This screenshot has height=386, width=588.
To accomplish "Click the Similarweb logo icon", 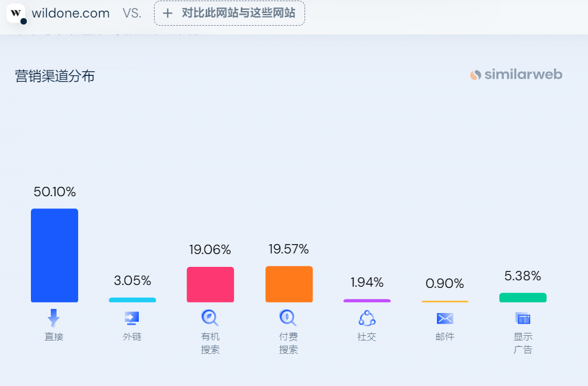I will [x=476, y=75].
